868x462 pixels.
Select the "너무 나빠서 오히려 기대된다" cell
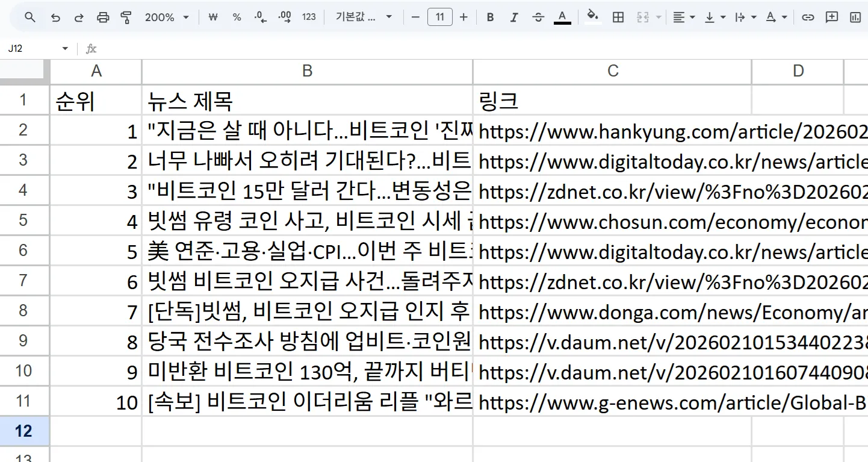click(x=307, y=160)
